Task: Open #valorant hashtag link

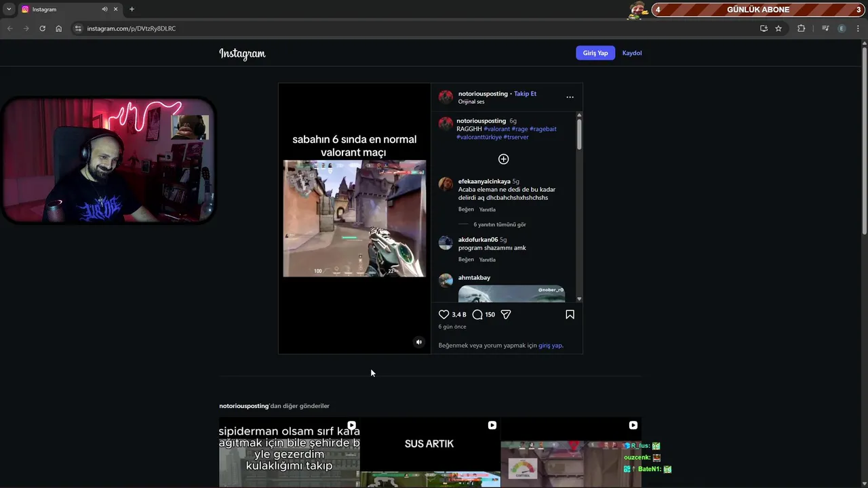Action: pyautogui.click(x=496, y=129)
